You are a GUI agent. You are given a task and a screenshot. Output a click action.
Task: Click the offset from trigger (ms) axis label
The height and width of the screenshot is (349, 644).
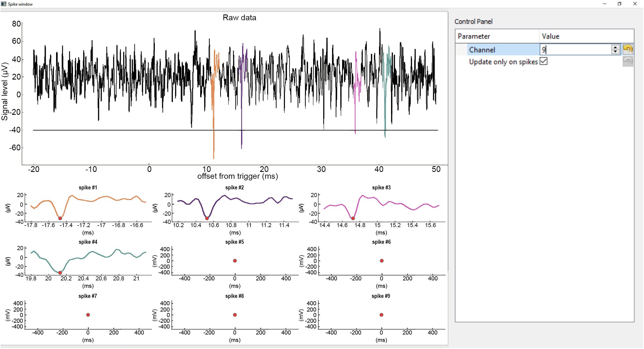coord(238,176)
